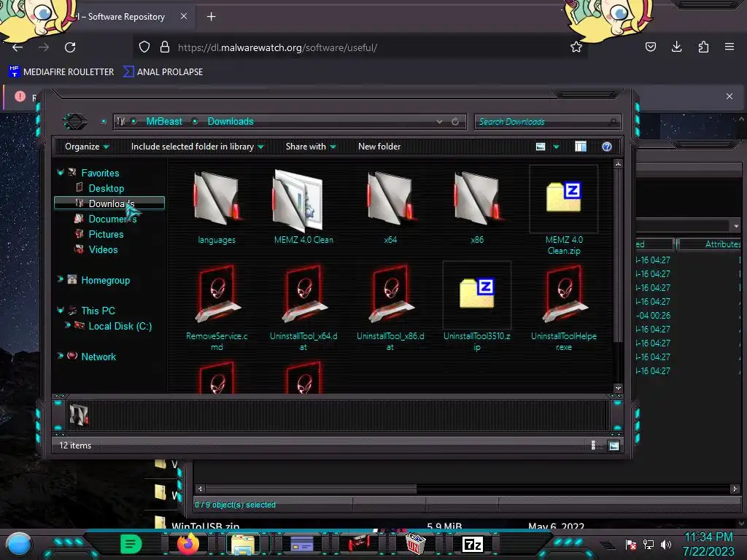Click the New folder button
This screenshot has width=747, height=560.
[x=379, y=147]
